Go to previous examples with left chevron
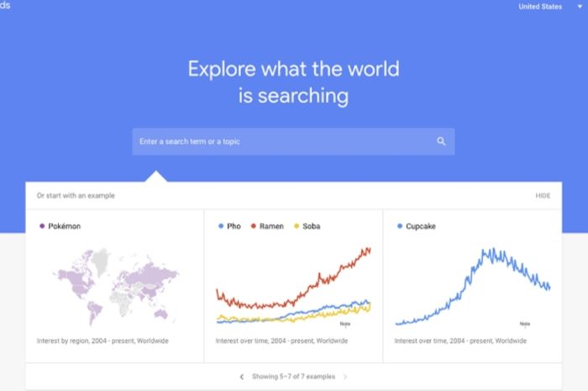The width and height of the screenshot is (588, 391). click(x=242, y=377)
